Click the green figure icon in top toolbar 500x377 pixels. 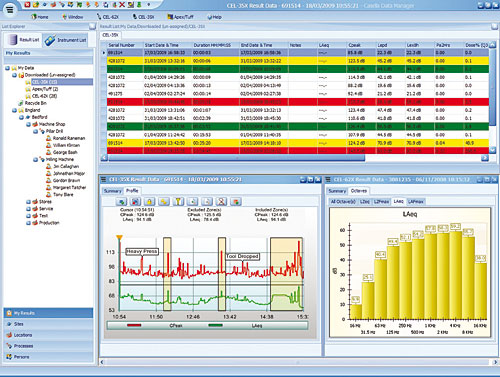(x=139, y=5)
